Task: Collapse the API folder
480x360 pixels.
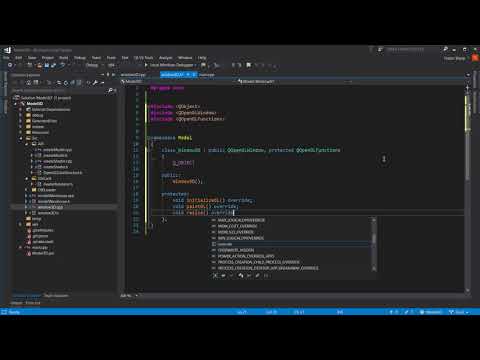Action: [x=27, y=144]
